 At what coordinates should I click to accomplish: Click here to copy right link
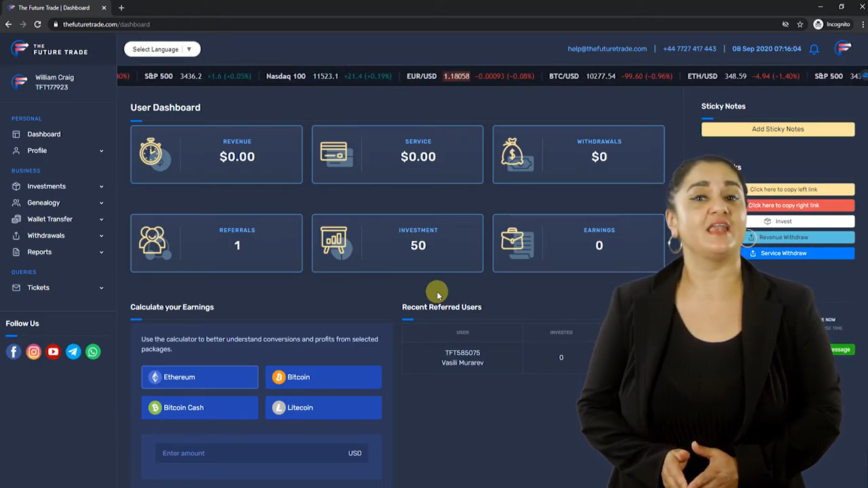click(x=799, y=205)
